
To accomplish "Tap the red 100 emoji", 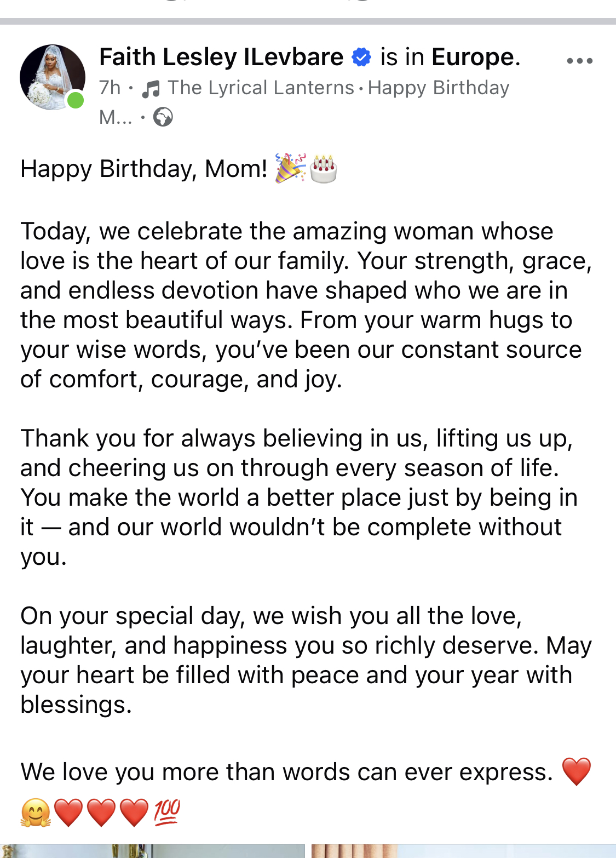I will click(x=167, y=811).
